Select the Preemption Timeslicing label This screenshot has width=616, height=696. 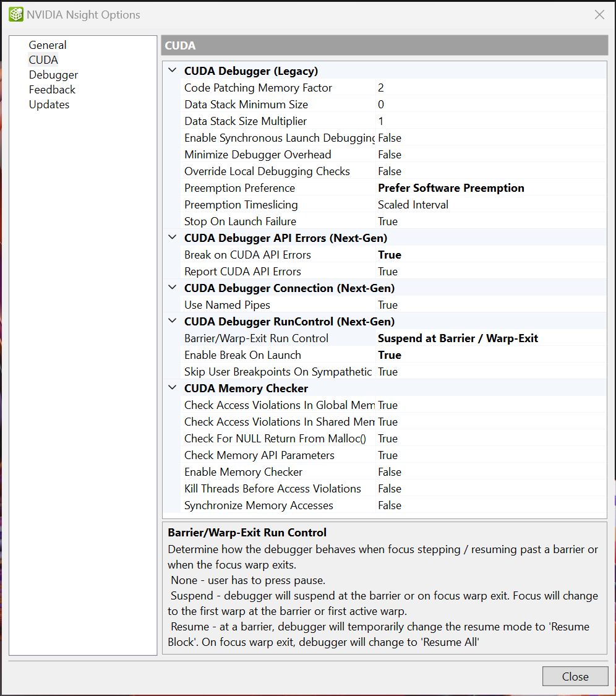tap(241, 205)
